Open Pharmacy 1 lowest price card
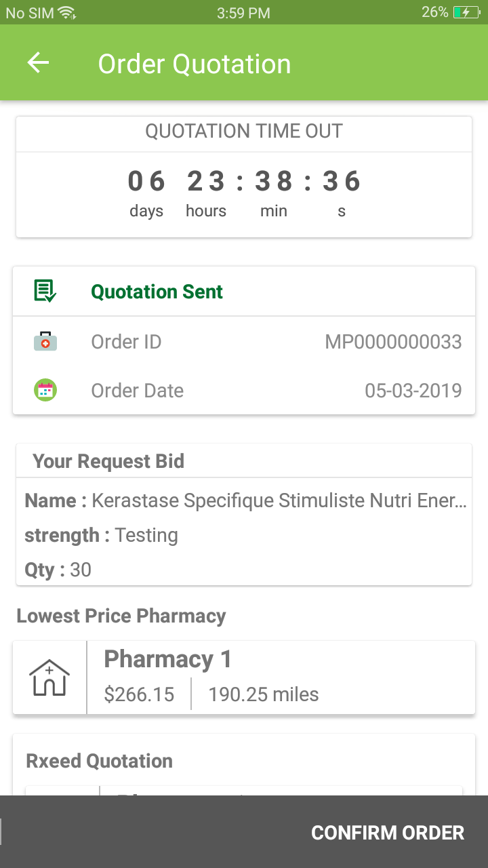This screenshot has height=868, width=488. (x=244, y=677)
